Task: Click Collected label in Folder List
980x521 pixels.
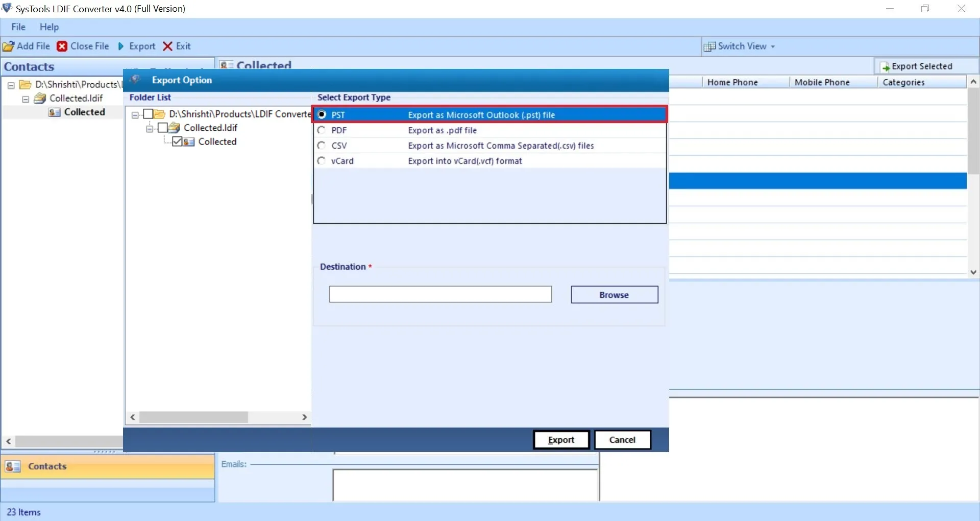Action: point(217,141)
